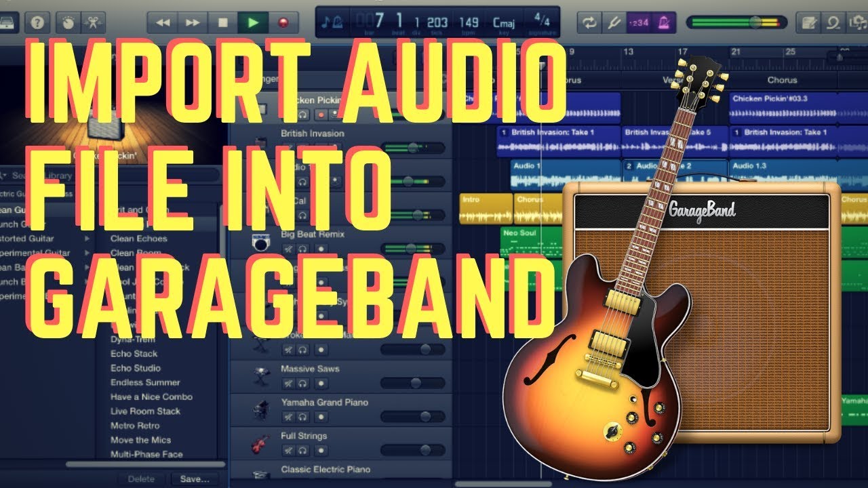Image resolution: width=868 pixels, height=488 pixels.
Task: Adjust the master volume slider
Action: pyautogui.click(x=736, y=22)
